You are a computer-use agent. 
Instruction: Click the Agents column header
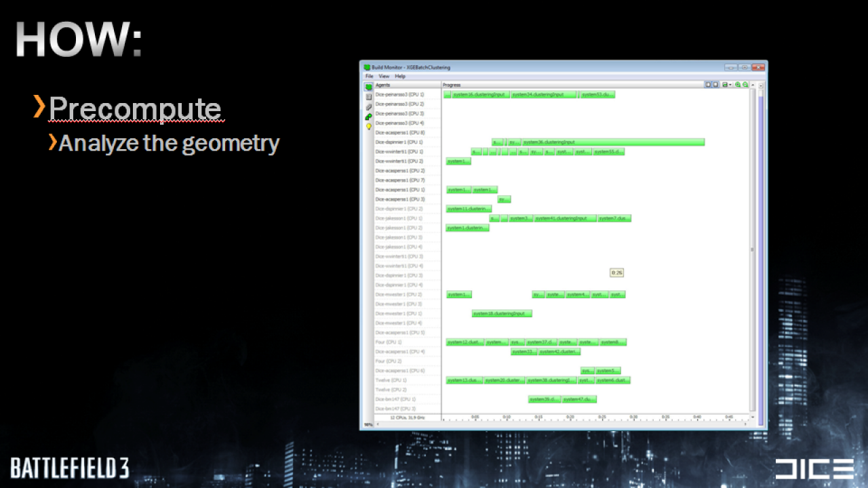point(408,85)
